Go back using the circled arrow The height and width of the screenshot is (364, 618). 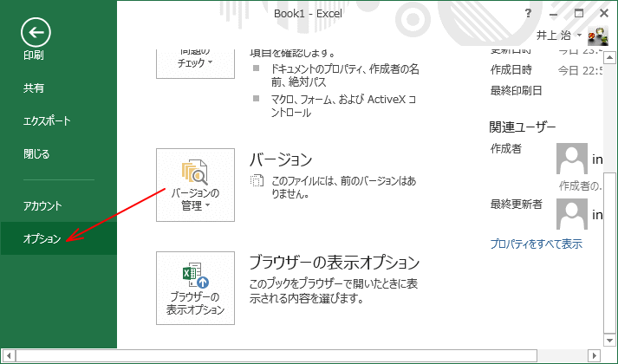coord(36,32)
